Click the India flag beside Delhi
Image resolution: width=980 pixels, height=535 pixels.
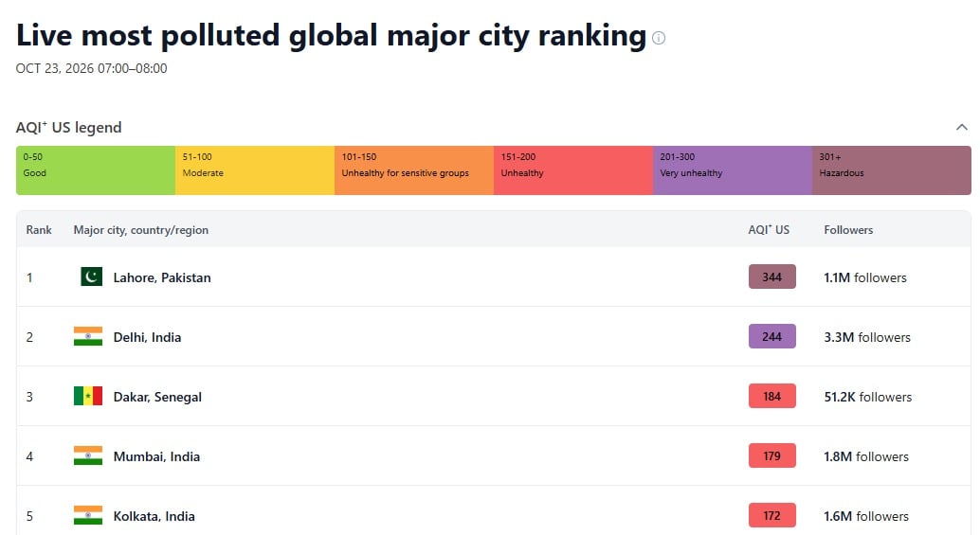tap(87, 336)
